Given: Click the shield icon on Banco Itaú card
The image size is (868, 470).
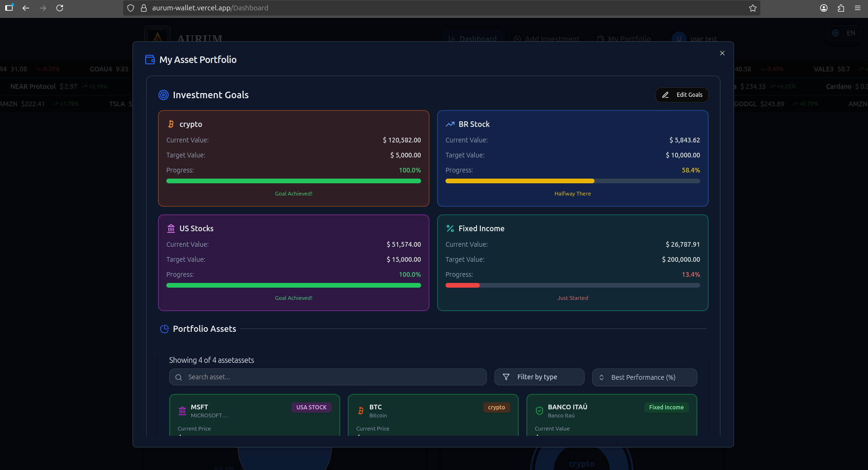Looking at the screenshot, I should pos(540,411).
